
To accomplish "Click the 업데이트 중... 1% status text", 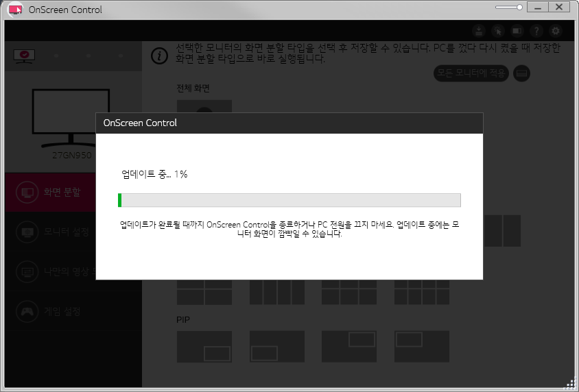I will (x=154, y=174).
